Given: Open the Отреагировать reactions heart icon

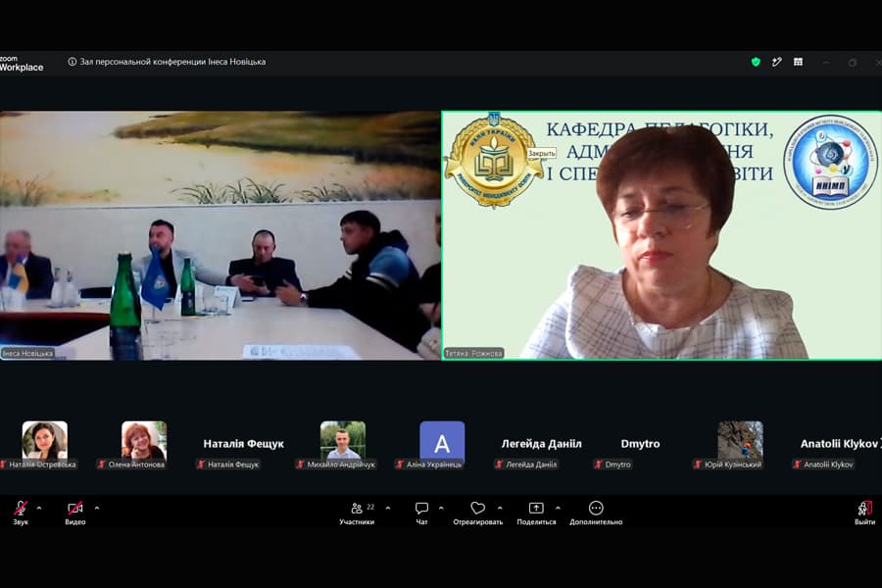Looking at the screenshot, I should tap(477, 508).
